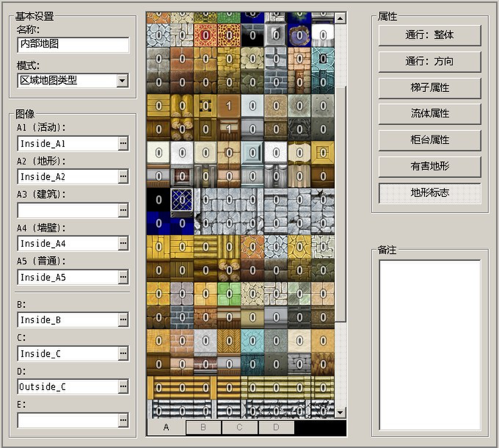Select the brown tile marked 1 top
Screen dimensions: 499x448
click(229, 106)
